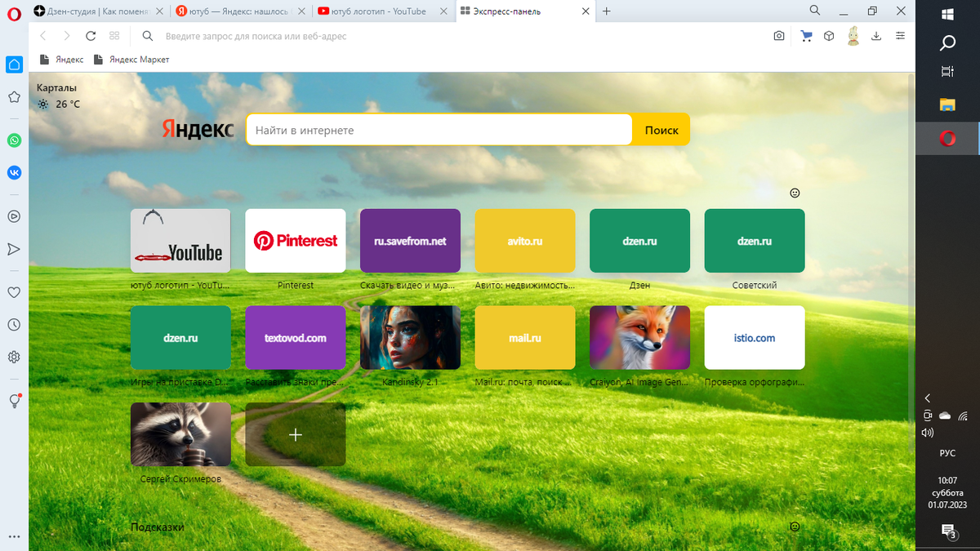Click the search tabs magnifier in title bar
980x551 pixels.
(814, 11)
